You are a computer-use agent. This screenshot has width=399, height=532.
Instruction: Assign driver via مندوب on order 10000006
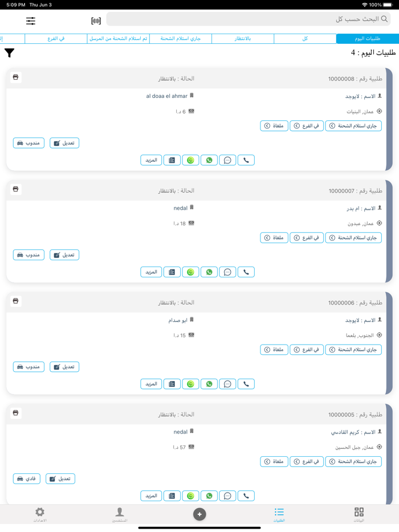29,367
